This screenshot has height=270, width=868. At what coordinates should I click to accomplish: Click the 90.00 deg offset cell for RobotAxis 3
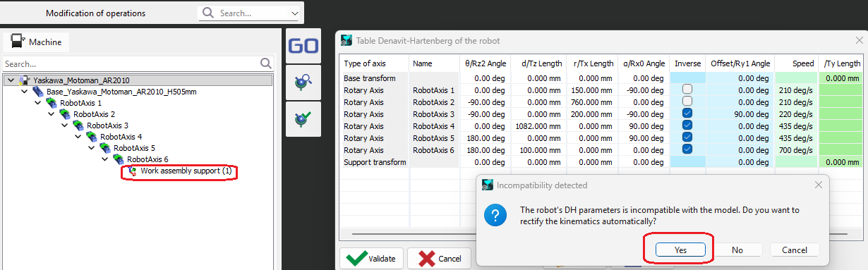[740, 114]
